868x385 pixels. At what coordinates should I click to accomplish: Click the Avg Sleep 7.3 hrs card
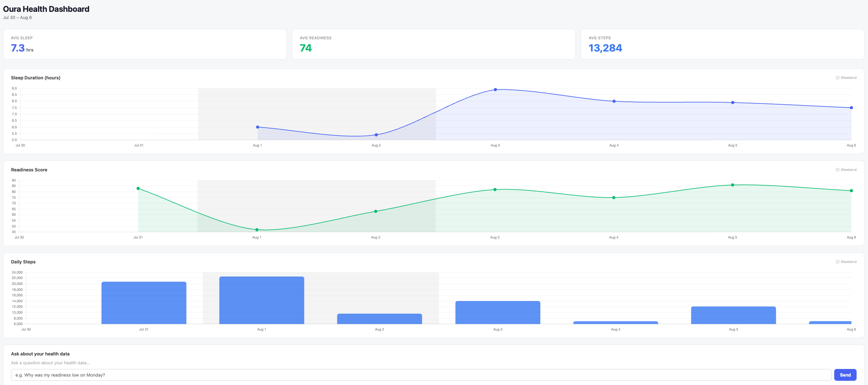coord(145,44)
